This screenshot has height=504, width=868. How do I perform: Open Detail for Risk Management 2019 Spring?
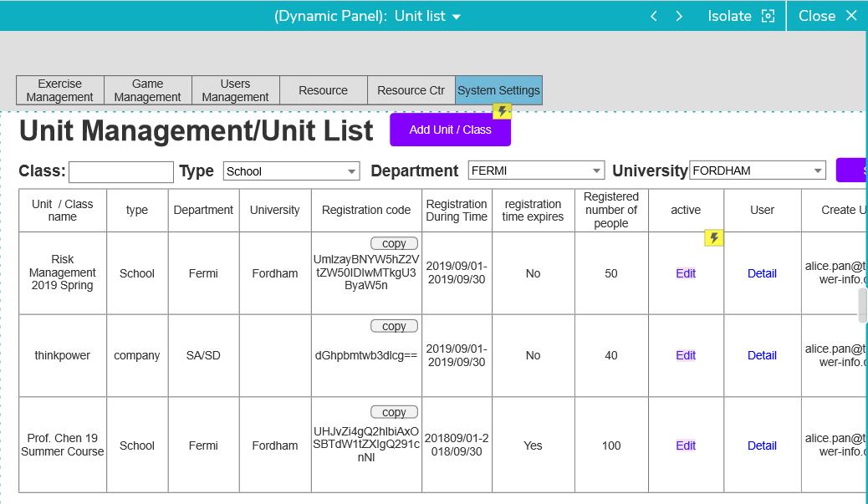pos(762,273)
